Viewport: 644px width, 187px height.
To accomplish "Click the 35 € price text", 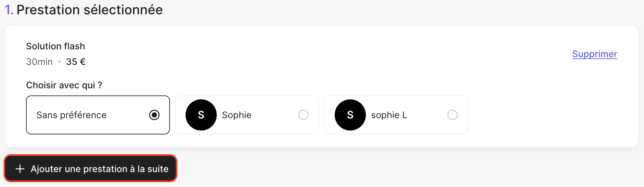I will coord(76,62).
